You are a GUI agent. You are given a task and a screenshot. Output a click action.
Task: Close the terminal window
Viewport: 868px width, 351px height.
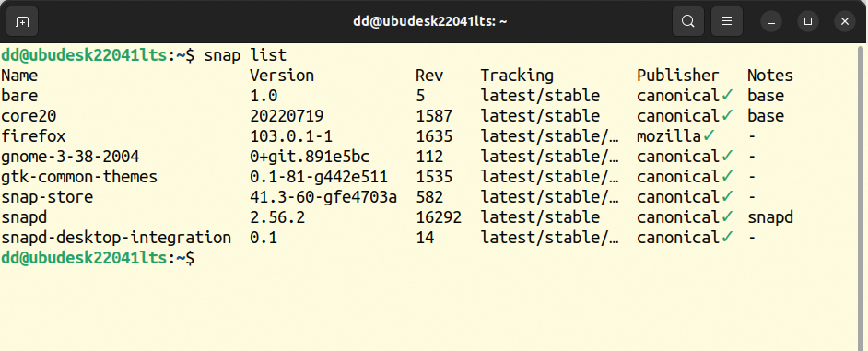(x=845, y=21)
